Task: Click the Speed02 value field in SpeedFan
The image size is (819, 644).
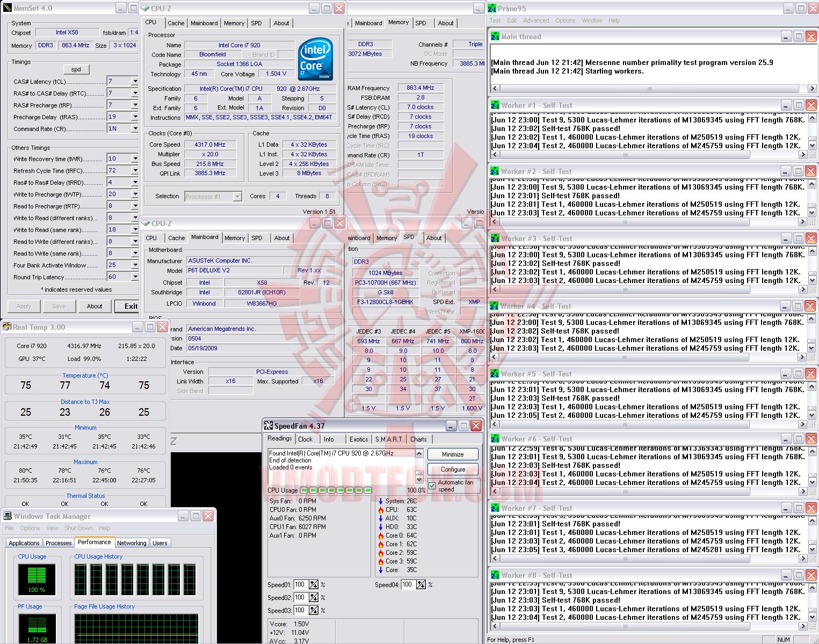Action: (300, 597)
